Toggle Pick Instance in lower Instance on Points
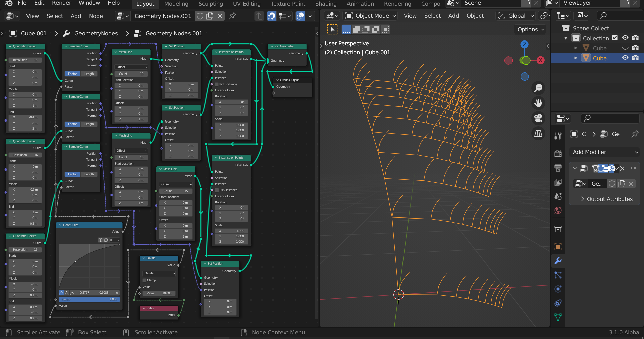 [x=217, y=190]
